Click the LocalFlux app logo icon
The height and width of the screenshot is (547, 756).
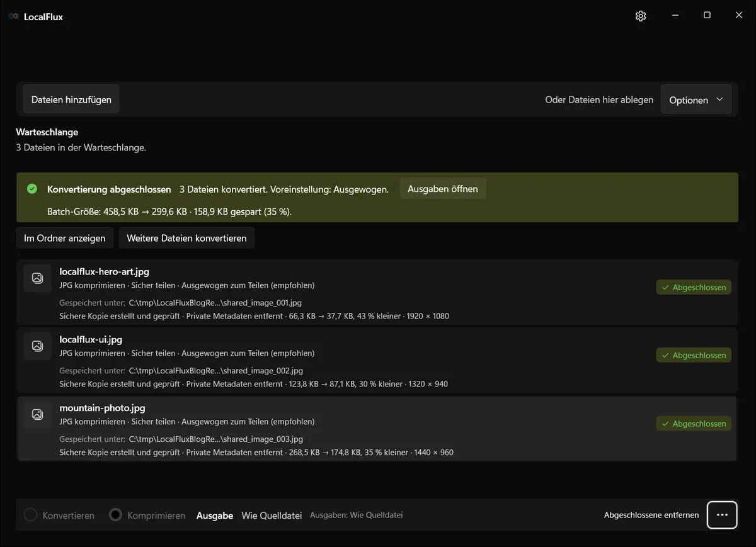pyautogui.click(x=13, y=16)
